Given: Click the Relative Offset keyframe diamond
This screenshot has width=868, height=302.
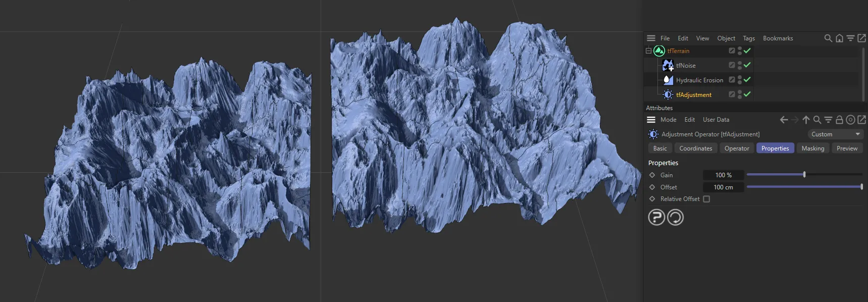Looking at the screenshot, I should click(x=652, y=199).
